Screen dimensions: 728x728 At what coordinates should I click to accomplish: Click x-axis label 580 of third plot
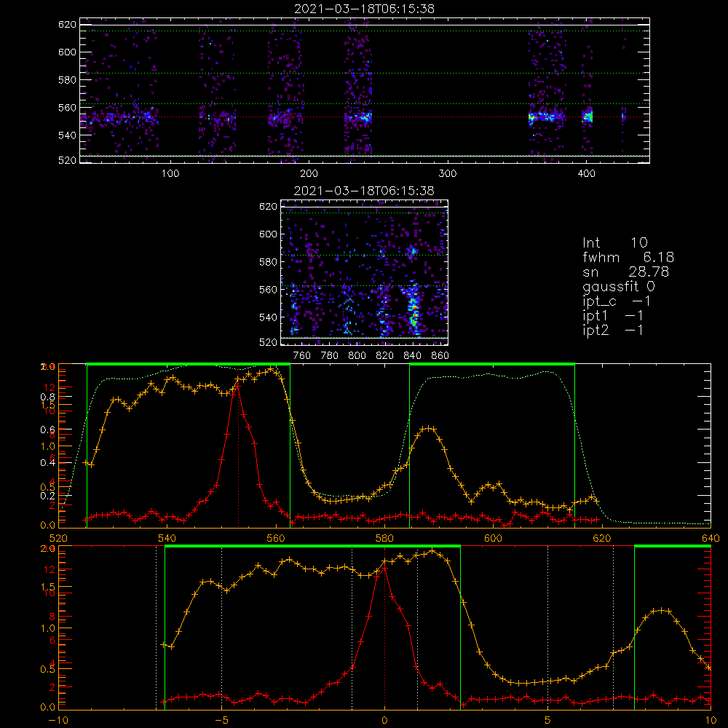point(384,538)
